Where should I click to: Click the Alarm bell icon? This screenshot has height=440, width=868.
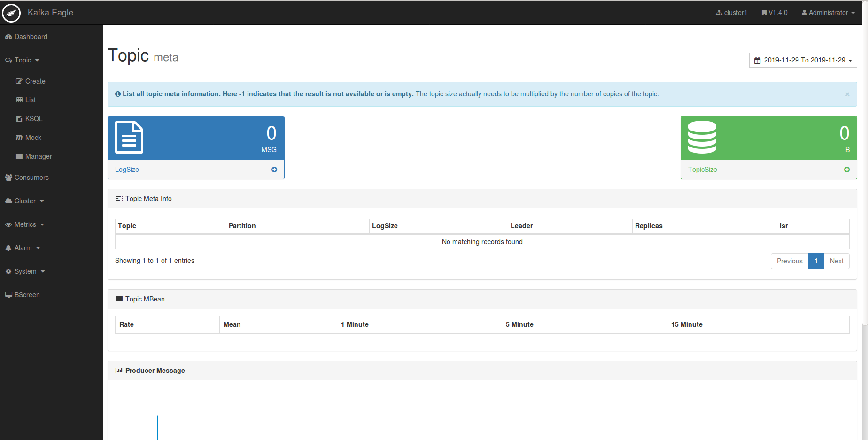point(8,248)
